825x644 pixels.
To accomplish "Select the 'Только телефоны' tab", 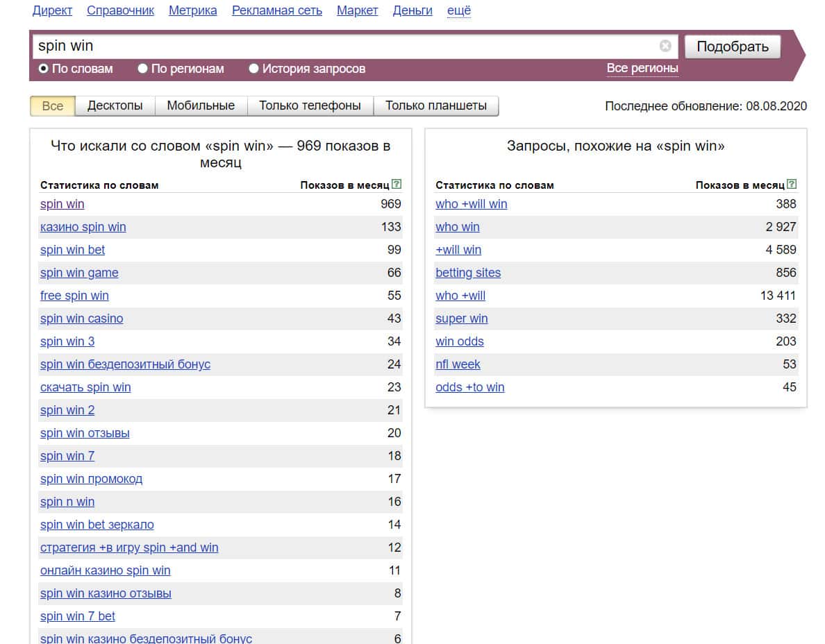I will click(310, 105).
